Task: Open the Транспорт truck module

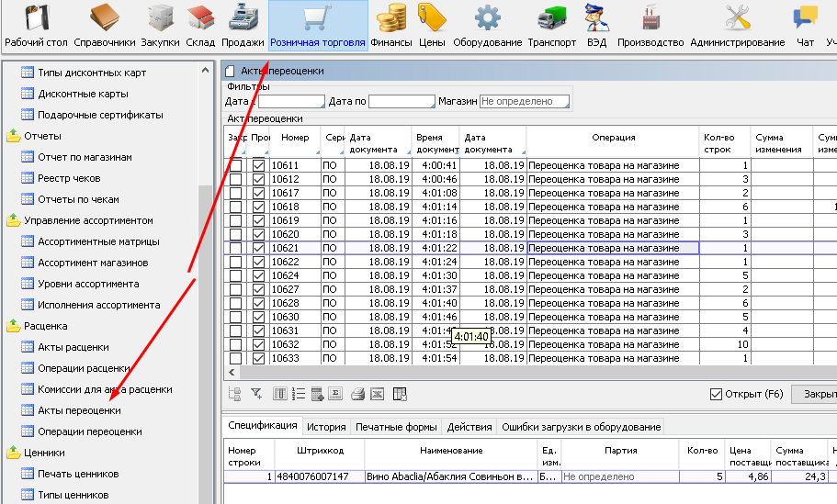Action: tap(552, 26)
